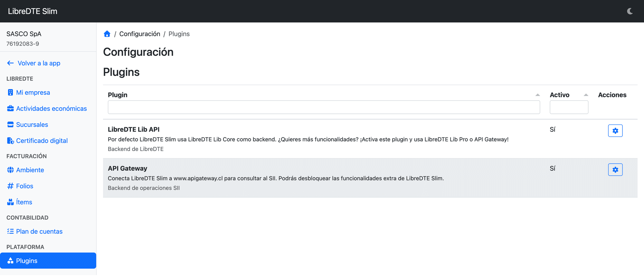
Task: Select the API Gateway plugin name
Action: 128,168
